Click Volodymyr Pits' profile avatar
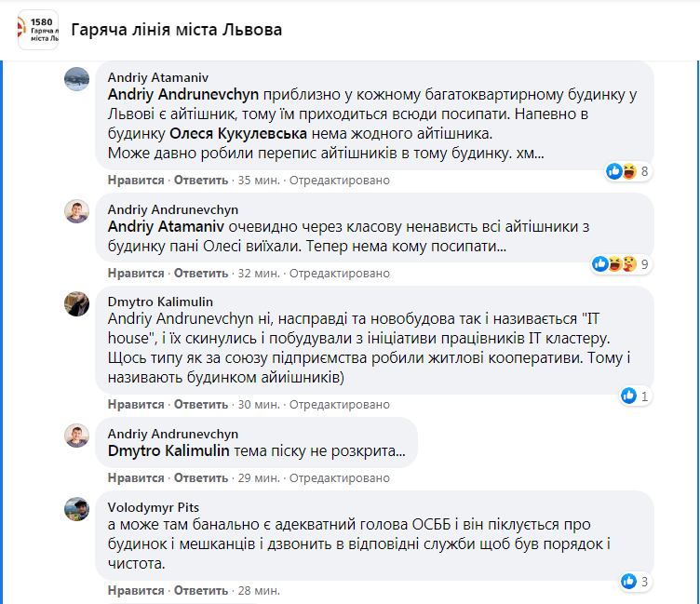The image size is (700, 604). pyautogui.click(x=76, y=508)
